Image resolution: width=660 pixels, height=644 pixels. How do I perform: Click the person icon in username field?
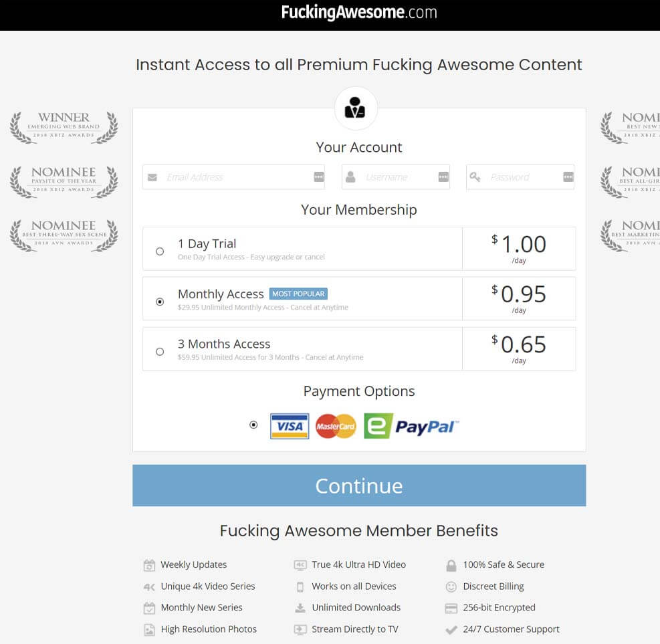(x=350, y=177)
